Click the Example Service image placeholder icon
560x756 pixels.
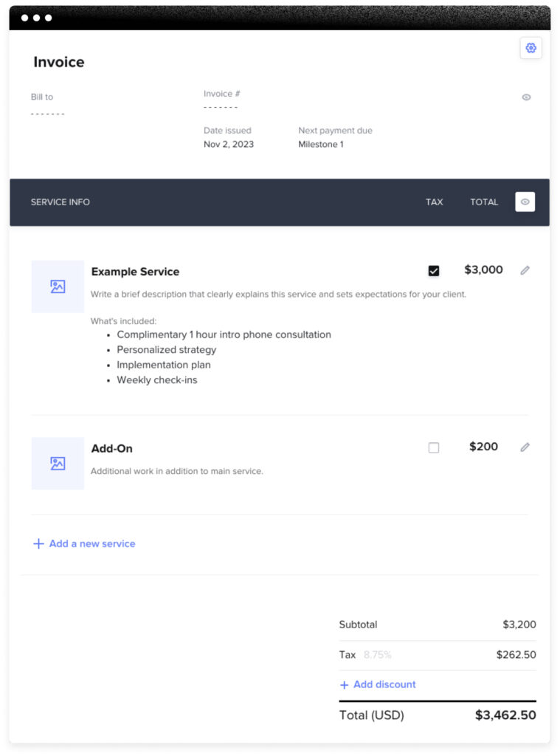click(x=58, y=286)
